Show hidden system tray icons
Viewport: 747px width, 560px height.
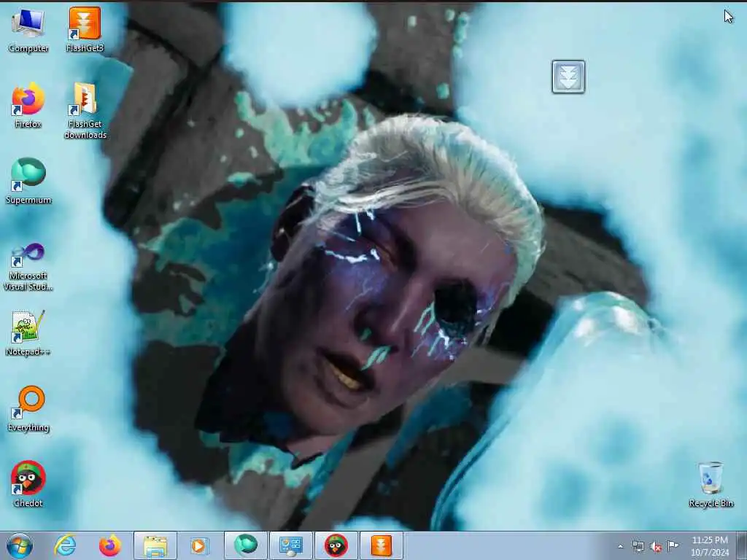point(620,546)
